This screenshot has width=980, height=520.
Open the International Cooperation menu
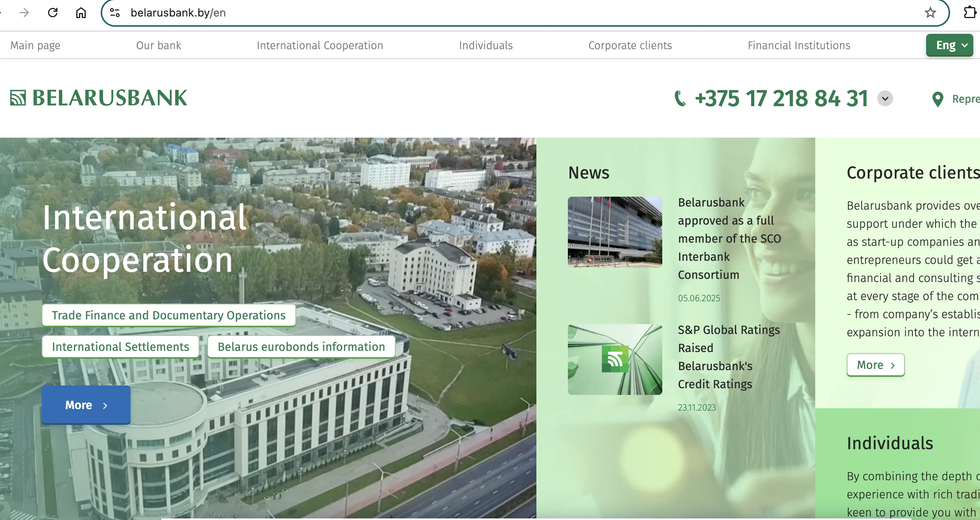click(320, 45)
